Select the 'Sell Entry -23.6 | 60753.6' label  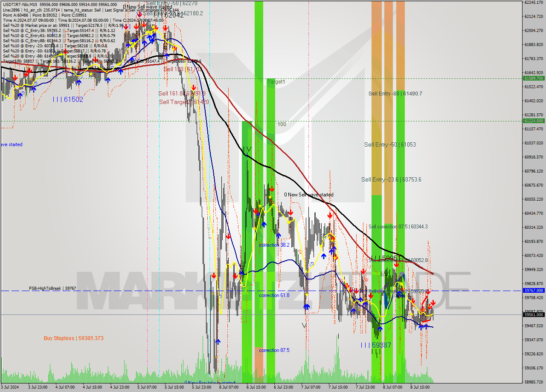pyautogui.click(x=391, y=179)
